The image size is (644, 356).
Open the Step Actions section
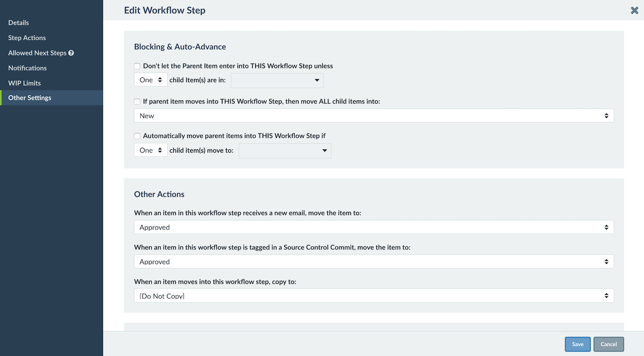point(27,37)
